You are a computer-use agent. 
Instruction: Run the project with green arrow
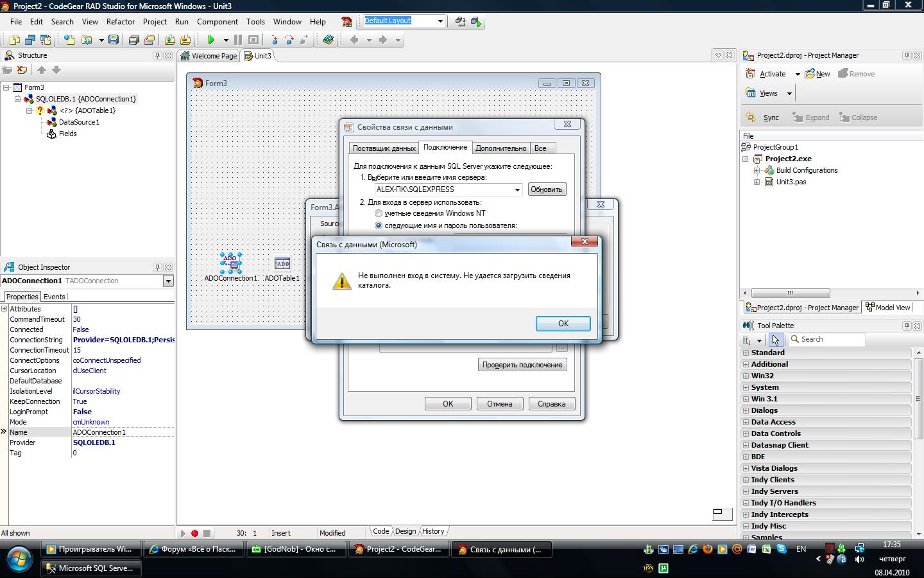211,40
